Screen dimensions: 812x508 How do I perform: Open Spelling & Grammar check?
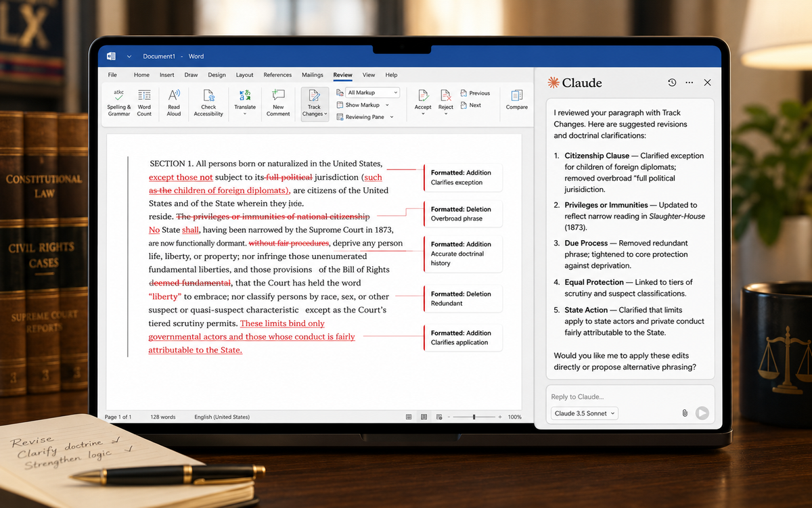point(118,103)
